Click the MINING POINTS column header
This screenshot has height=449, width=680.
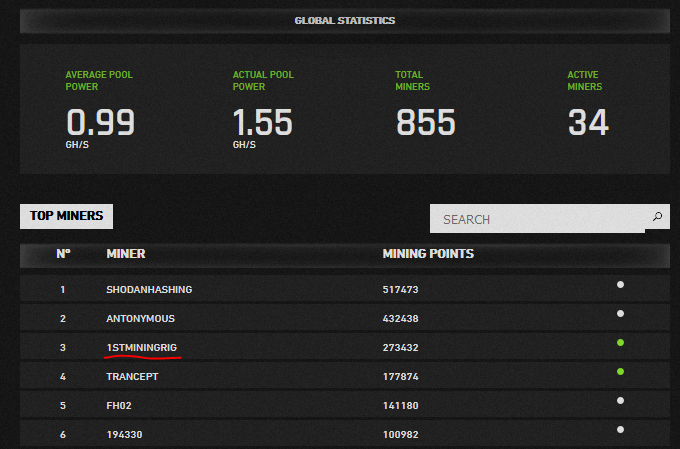click(428, 254)
